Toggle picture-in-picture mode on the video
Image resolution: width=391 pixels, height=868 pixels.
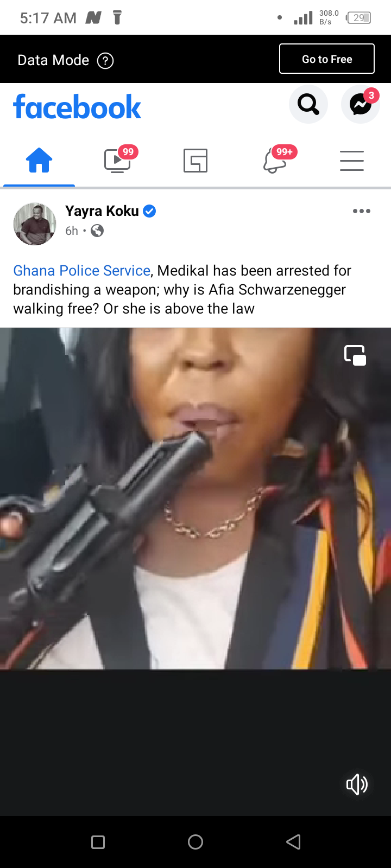(355, 355)
